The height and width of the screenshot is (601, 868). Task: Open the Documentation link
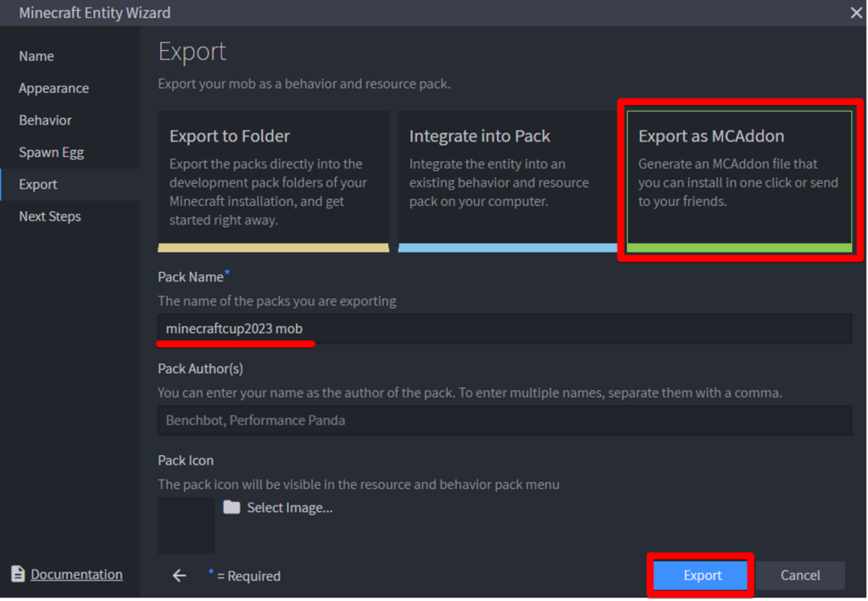[x=76, y=575]
